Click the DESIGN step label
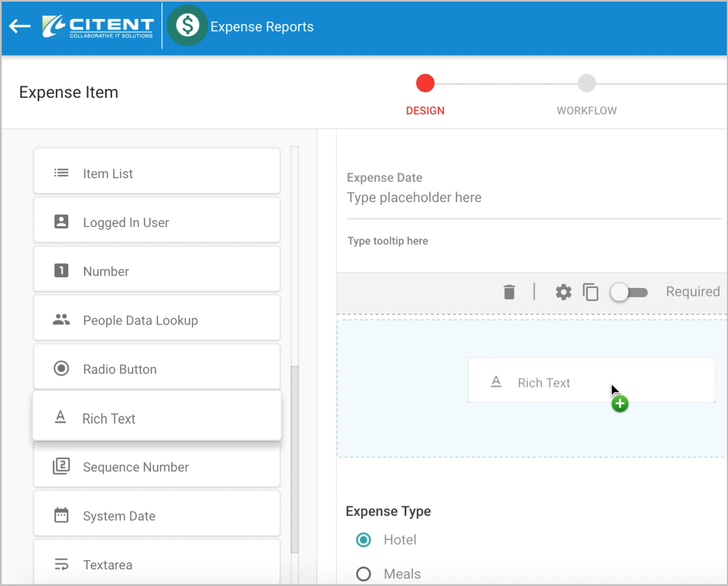The height and width of the screenshot is (586, 728). click(425, 110)
